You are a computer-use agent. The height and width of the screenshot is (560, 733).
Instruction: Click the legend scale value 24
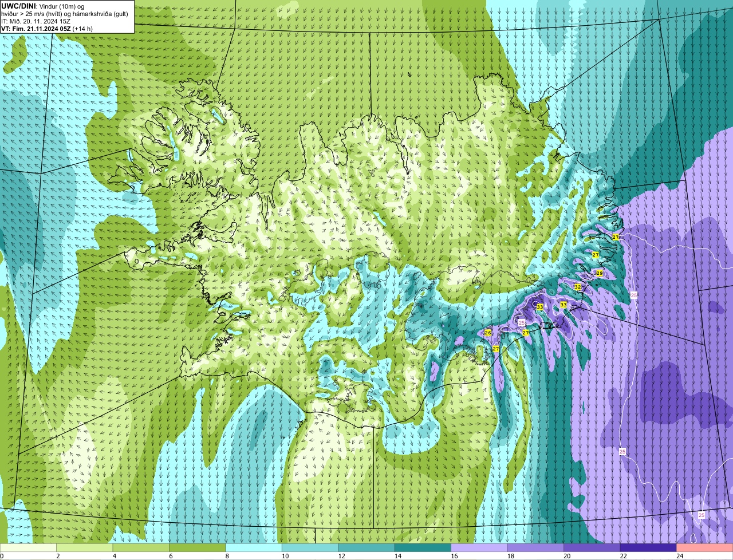(680, 555)
